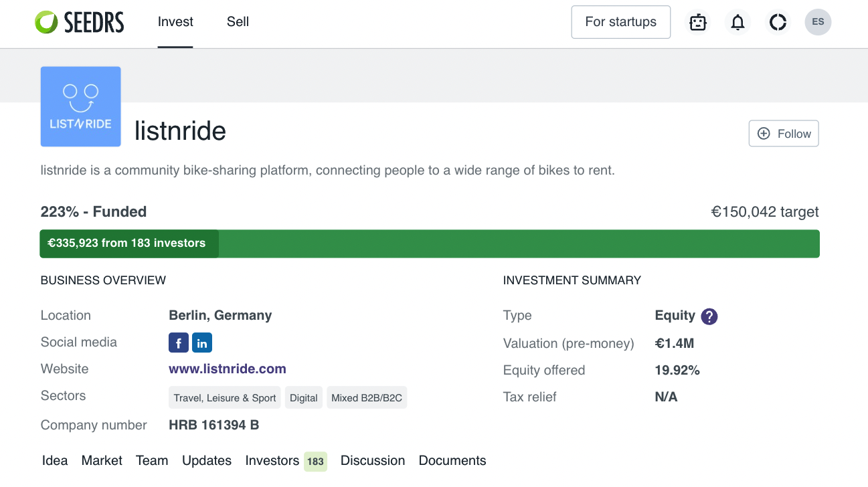Switch to the Market tab
The image size is (868, 487).
click(102, 461)
